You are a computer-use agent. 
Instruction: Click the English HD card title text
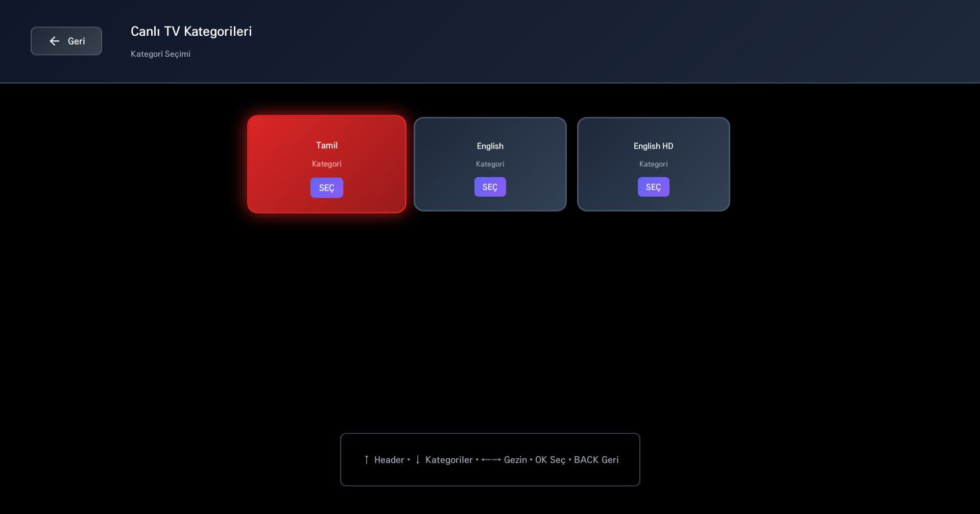[653, 146]
